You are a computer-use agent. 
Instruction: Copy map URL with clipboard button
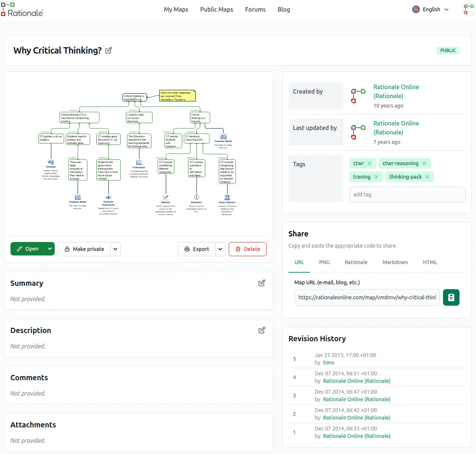pyautogui.click(x=451, y=297)
